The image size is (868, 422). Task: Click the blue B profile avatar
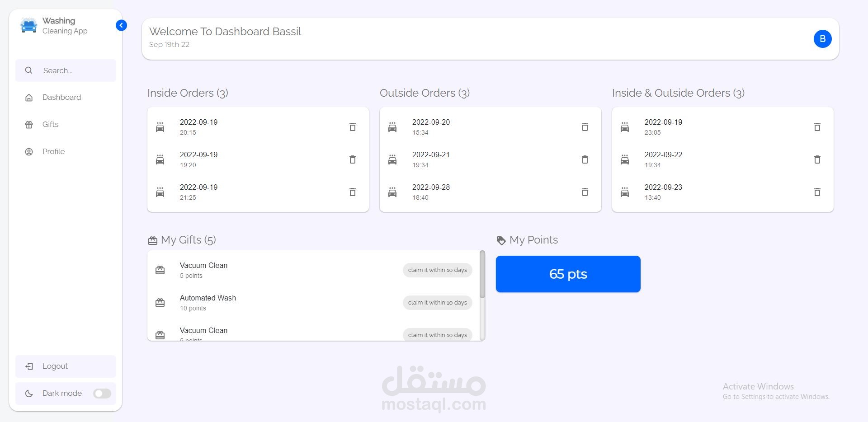823,39
